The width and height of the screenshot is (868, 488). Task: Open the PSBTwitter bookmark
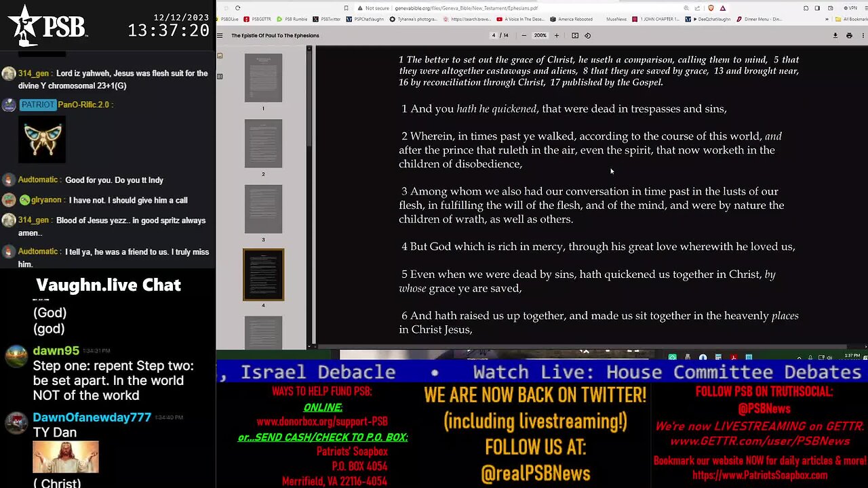pyautogui.click(x=326, y=19)
